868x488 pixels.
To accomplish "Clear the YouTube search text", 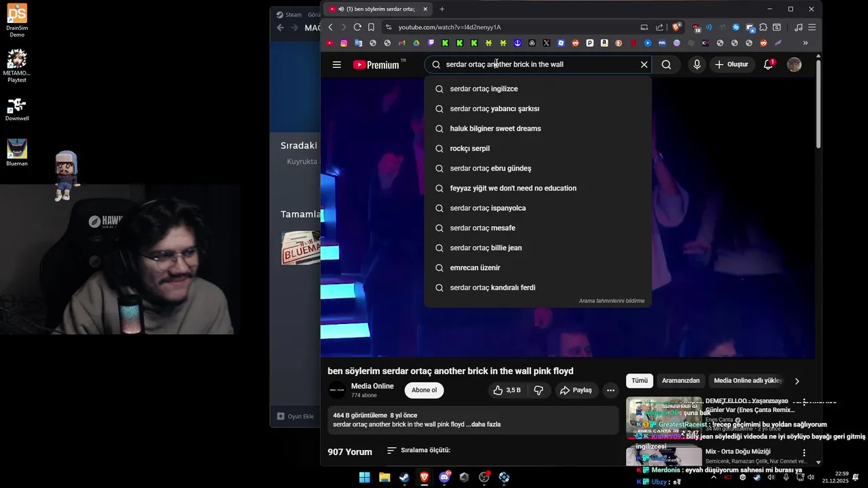I will pyautogui.click(x=644, y=64).
